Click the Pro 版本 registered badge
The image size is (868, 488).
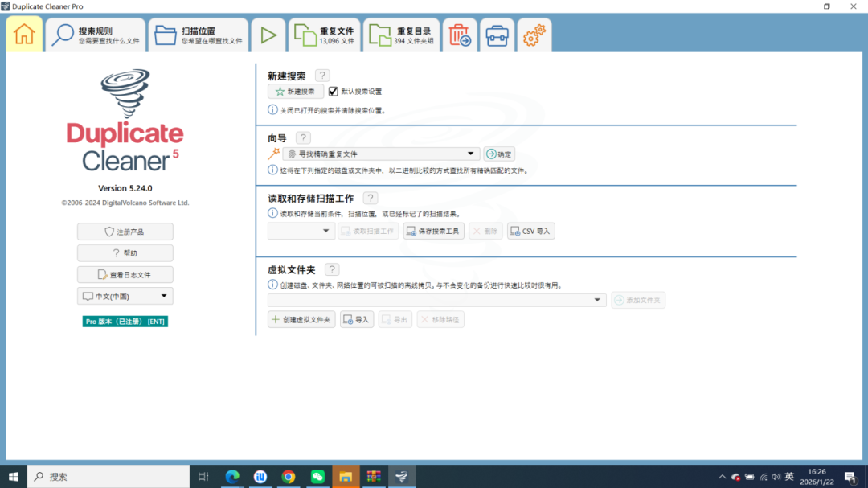point(125,322)
